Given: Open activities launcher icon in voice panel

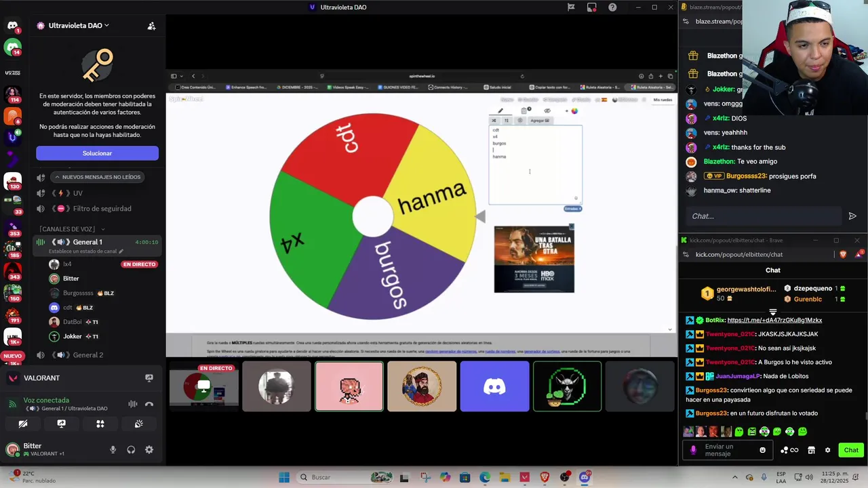Looking at the screenshot, I should coord(100,424).
